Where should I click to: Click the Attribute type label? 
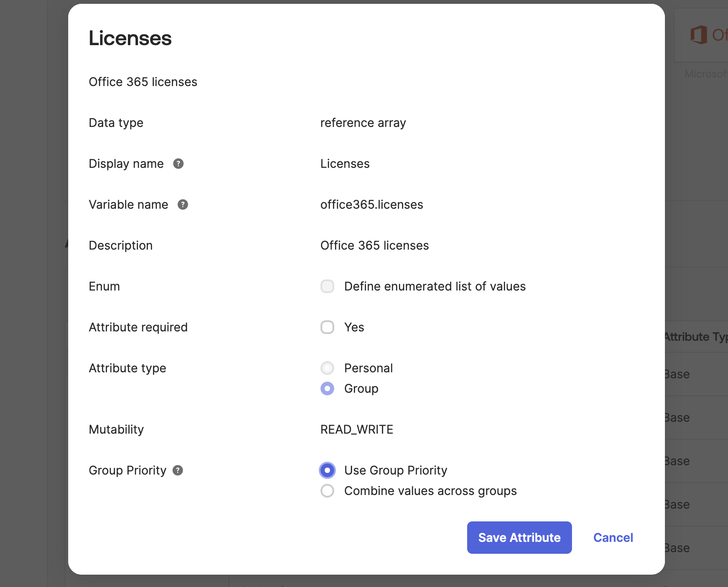coord(127,368)
